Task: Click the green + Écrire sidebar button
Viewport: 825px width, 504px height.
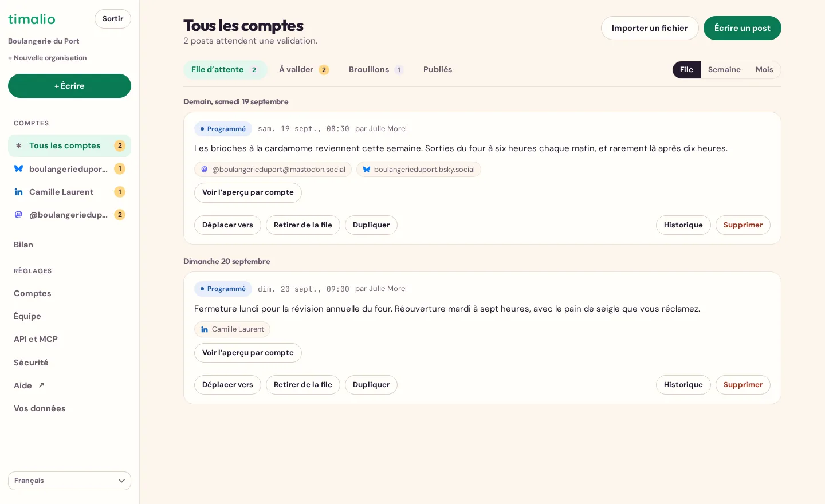Action: click(x=69, y=86)
